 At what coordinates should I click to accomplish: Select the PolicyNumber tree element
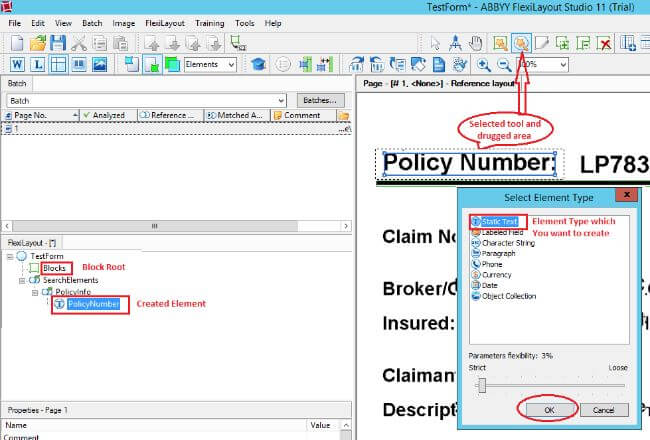[x=93, y=304]
